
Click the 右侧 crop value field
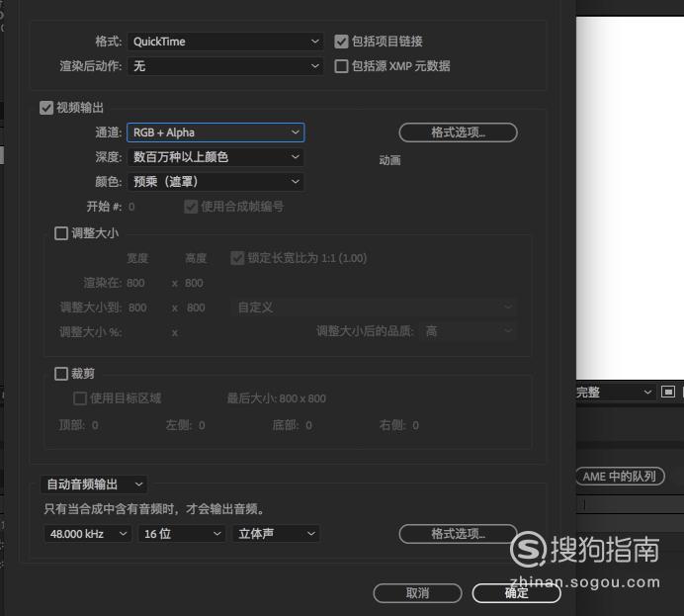pos(416,425)
